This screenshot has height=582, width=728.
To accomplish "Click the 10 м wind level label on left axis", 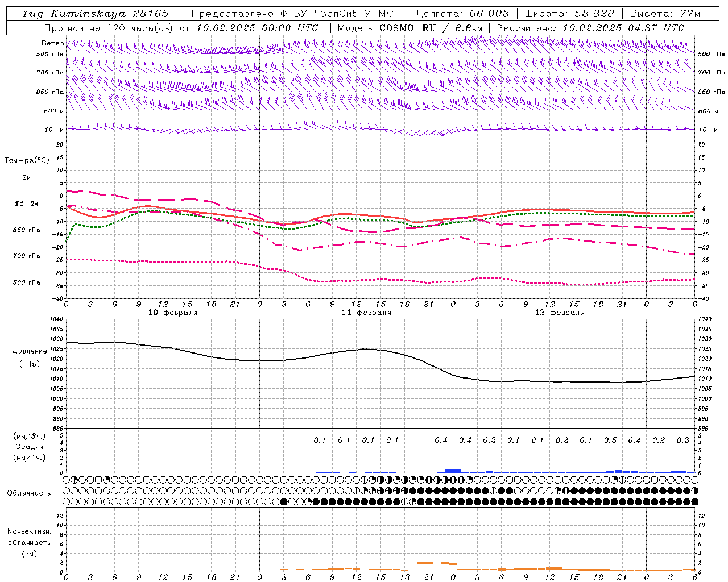I will tap(54, 130).
